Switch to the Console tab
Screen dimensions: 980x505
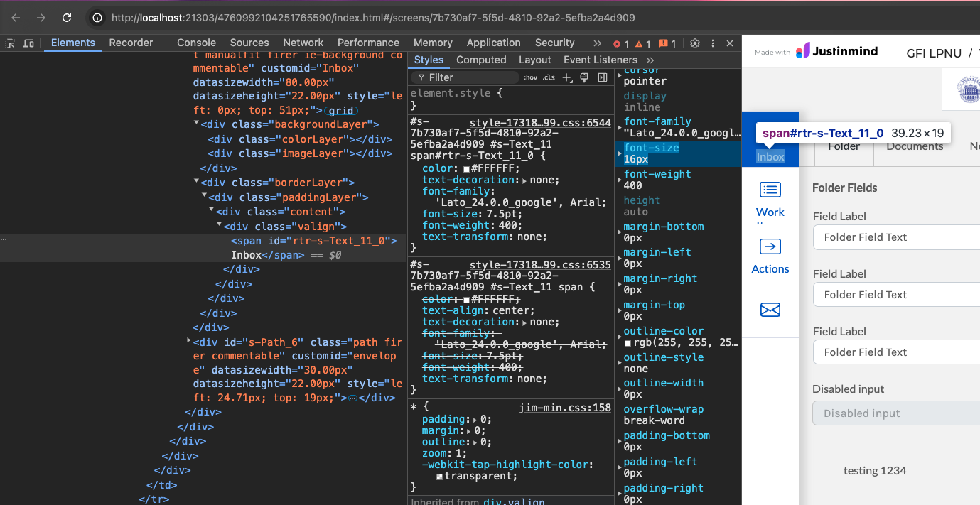(x=196, y=43)
